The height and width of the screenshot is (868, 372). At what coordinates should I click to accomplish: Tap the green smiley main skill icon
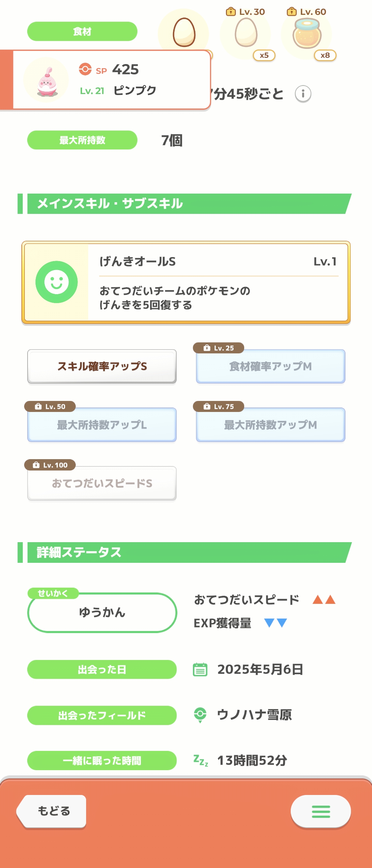coord(56,282)
